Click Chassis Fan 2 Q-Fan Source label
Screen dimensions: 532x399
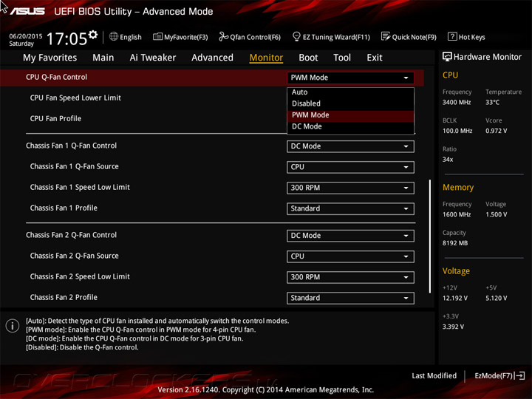[75, 256]
